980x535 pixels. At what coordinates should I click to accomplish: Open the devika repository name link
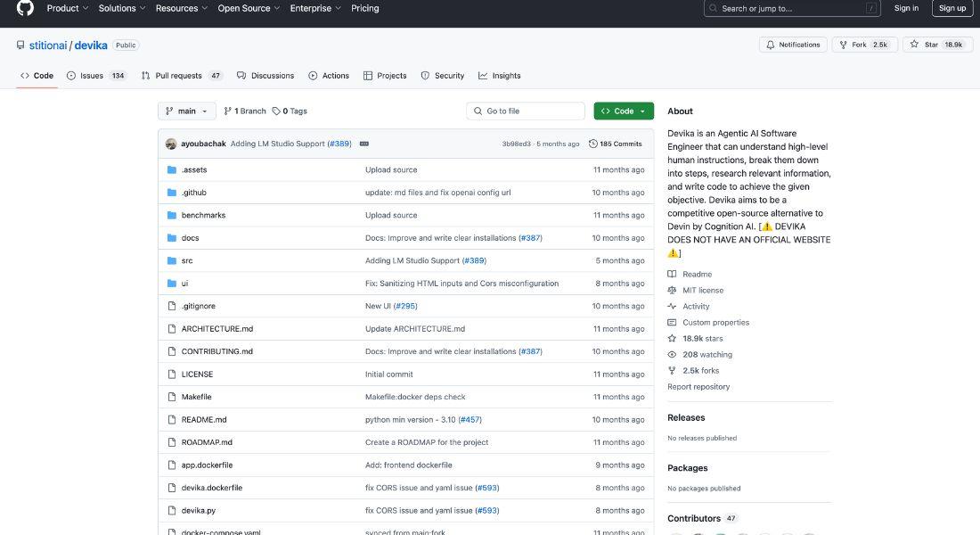[91, 45]
